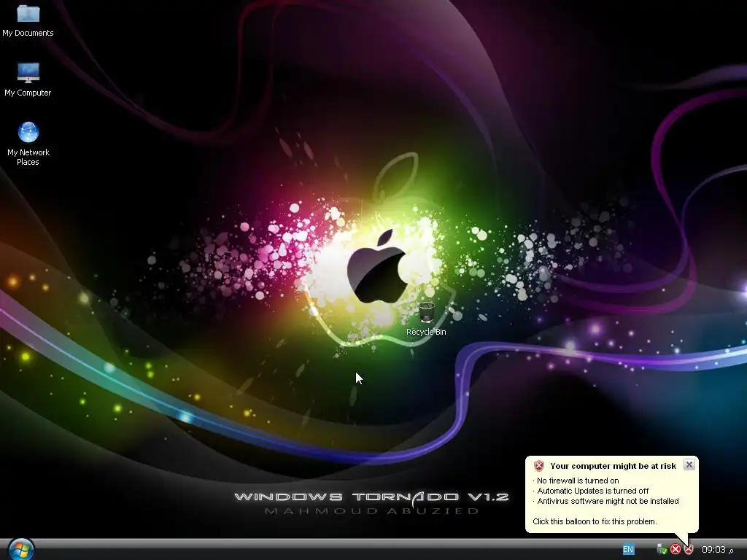Click the My Documents label text

coord(28,33)
